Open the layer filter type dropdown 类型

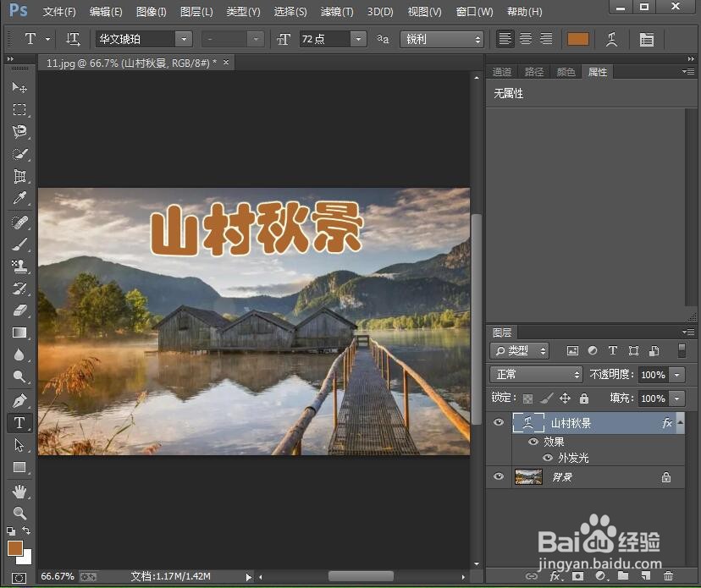519,351
